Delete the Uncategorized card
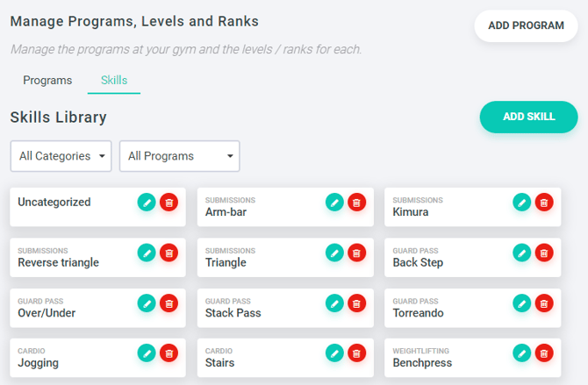Screen dimensions: 588x385 click(x=169, y=203)
